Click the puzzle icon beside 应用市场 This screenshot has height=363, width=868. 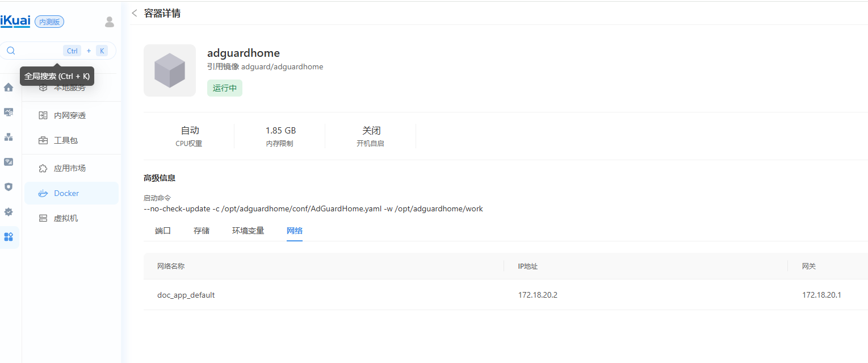(x=43, y=168)
